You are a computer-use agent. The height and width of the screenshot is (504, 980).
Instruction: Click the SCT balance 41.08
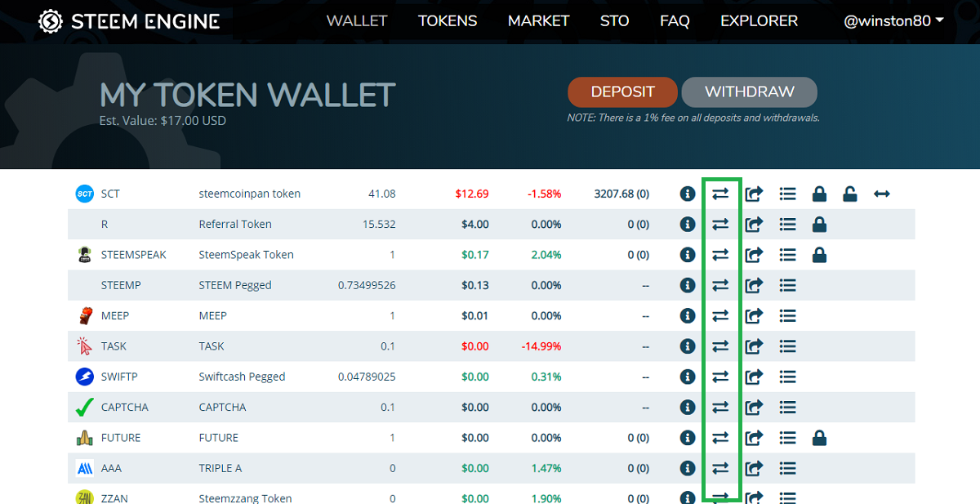(382, 194)
